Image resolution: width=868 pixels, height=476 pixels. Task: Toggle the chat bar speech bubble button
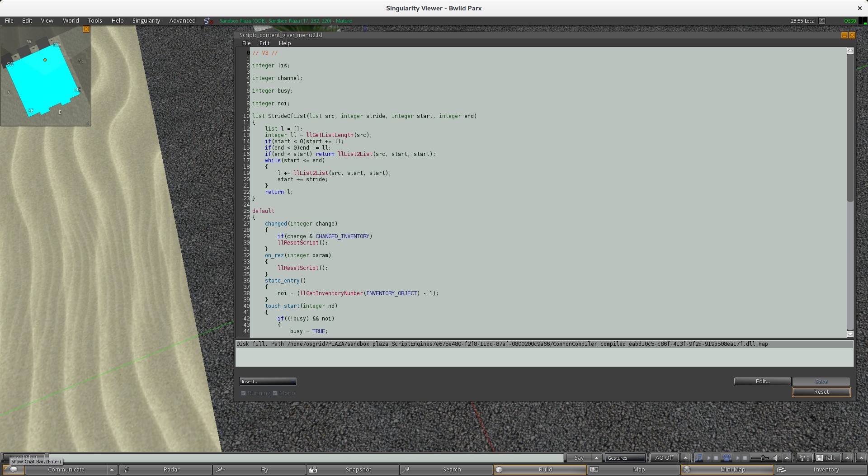coord(14,470)
